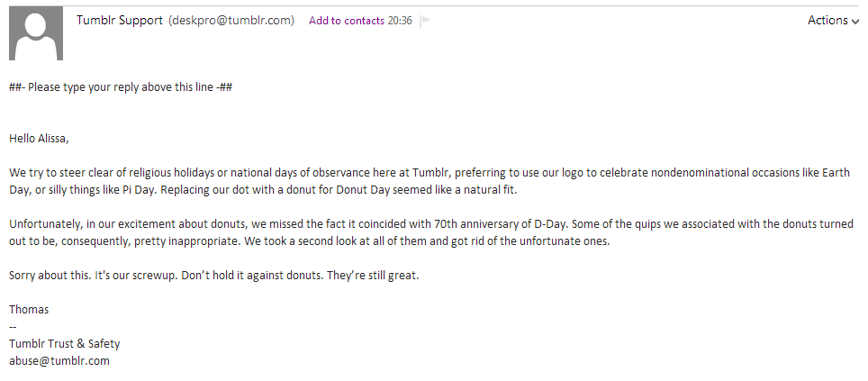Click the small arrow beside Actions

click(855, 22)
